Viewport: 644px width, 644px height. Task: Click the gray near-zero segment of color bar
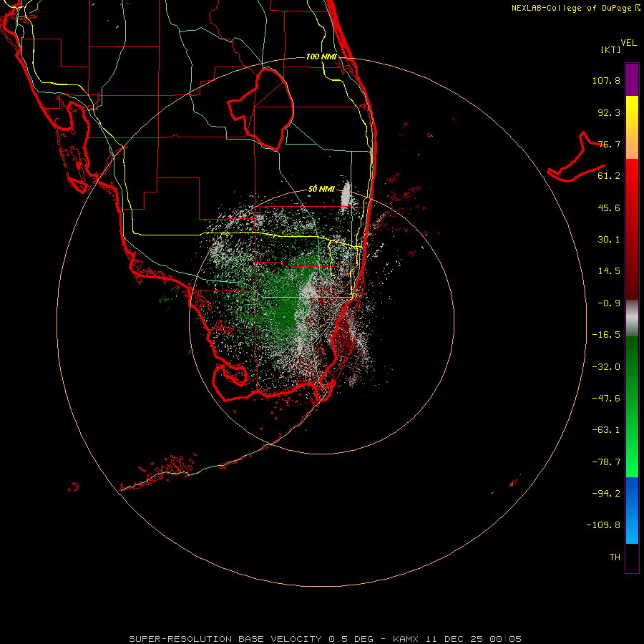(632, 318)
